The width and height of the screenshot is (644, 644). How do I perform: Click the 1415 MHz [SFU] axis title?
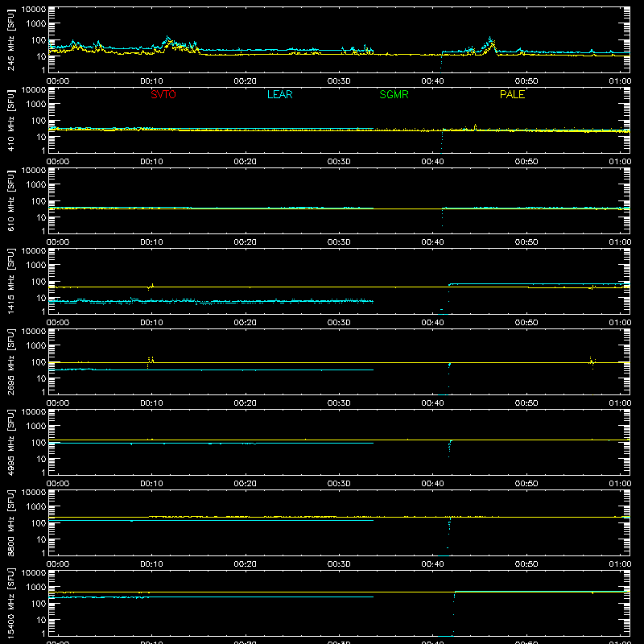tap(10, 281)
